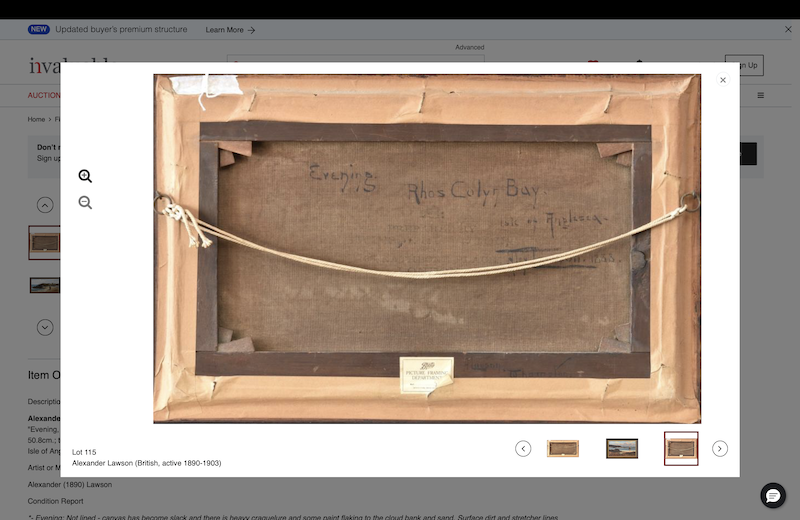Click the large canvas-back main image
This screenshot has width=800, height=520.
pyautogui.click(x=427, y=248)
